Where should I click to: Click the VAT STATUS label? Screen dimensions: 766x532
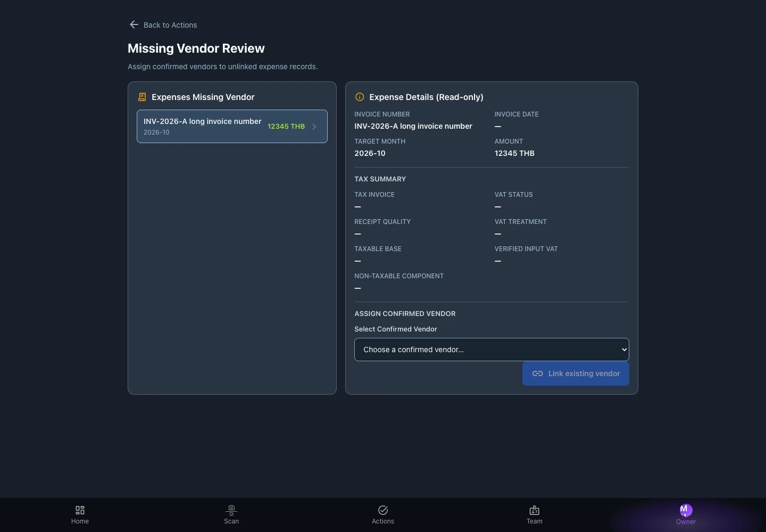[514, 195]
